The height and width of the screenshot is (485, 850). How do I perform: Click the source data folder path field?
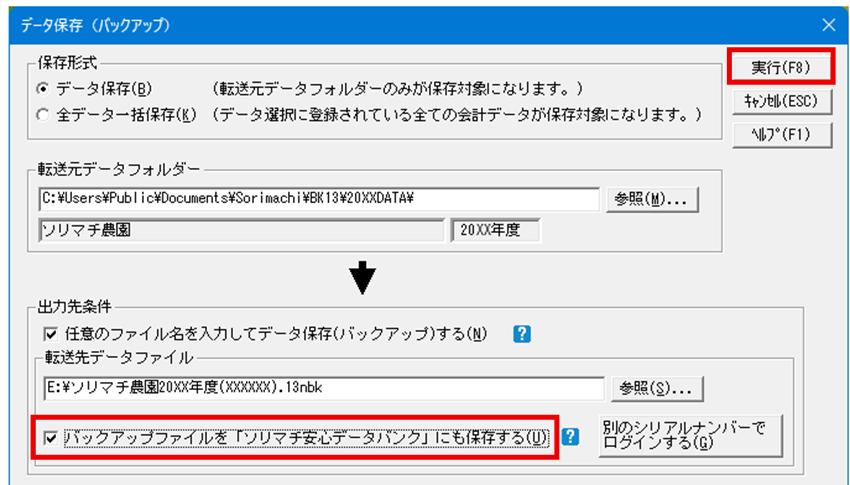tap(319, 199)
